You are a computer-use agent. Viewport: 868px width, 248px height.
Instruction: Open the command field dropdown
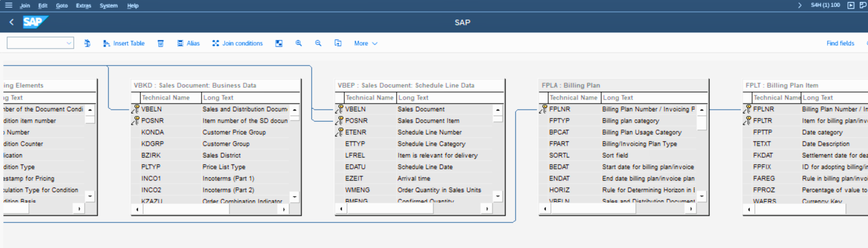coord(69,43)
